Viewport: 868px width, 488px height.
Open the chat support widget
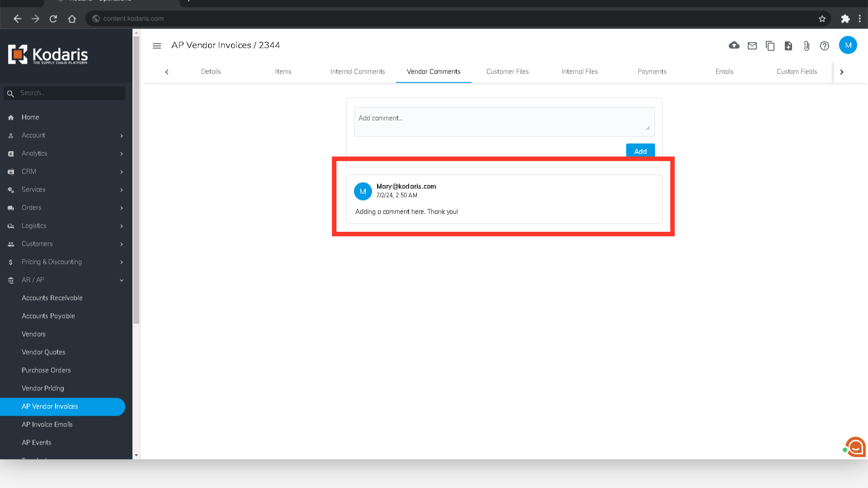tap(855, 447)
